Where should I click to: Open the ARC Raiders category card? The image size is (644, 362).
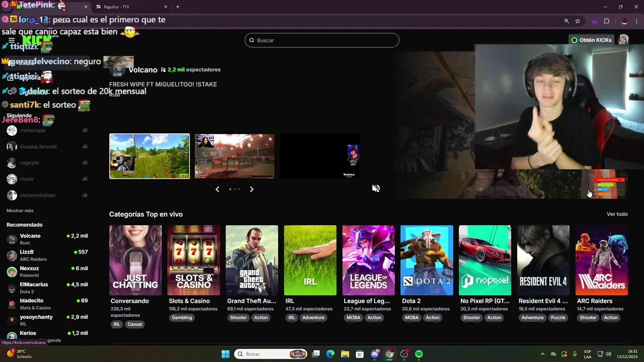602,260
